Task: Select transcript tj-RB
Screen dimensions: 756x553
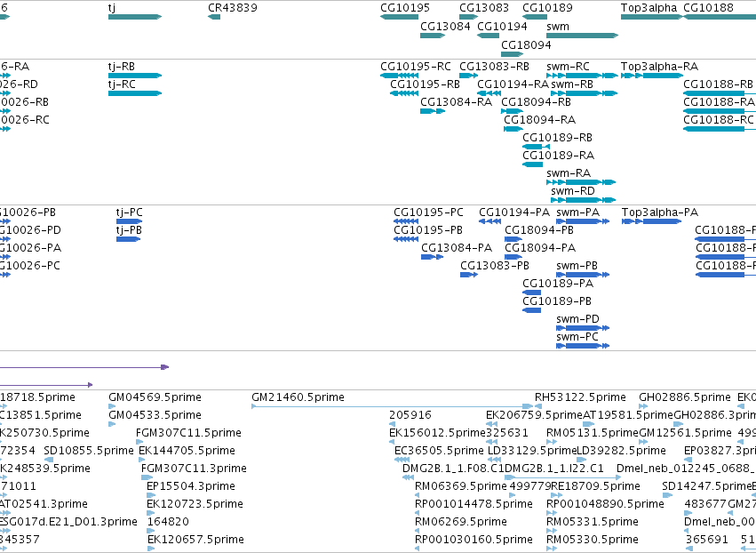Action: (122, 67)
